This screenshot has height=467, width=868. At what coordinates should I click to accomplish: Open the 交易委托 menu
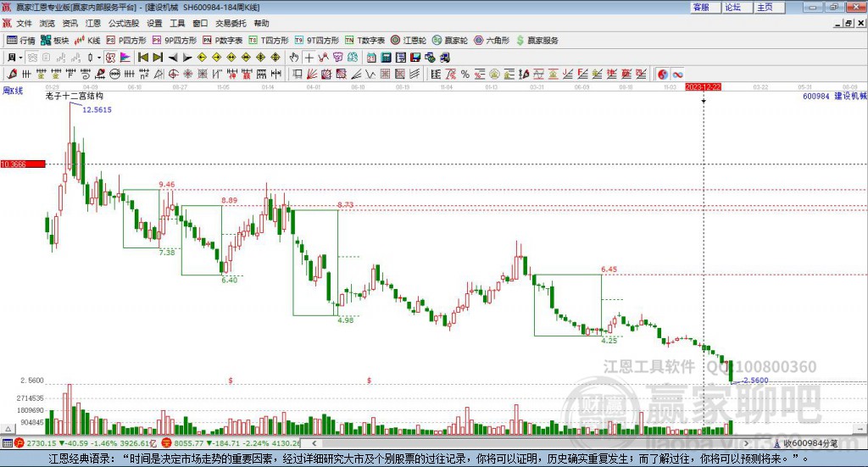point(231,23)
